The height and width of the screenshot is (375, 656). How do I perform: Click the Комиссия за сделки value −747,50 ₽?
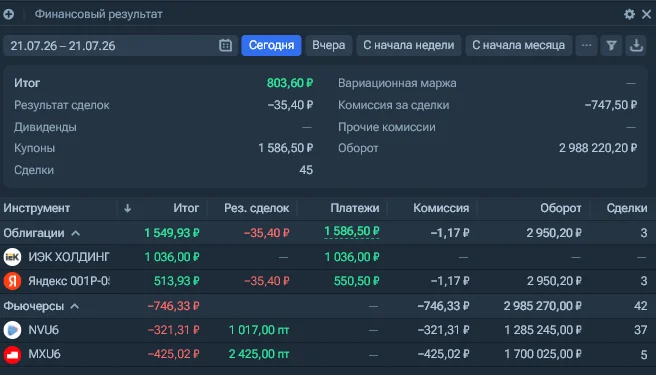611,105
